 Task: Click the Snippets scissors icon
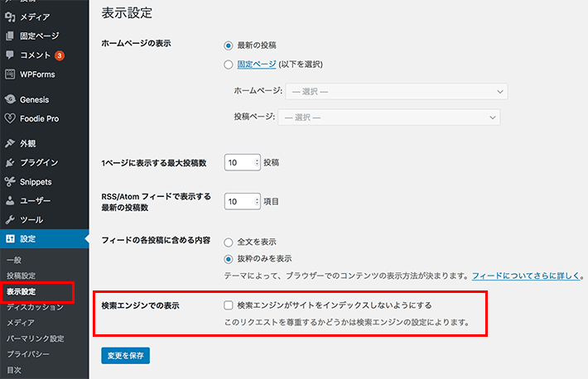coord(10,182)
